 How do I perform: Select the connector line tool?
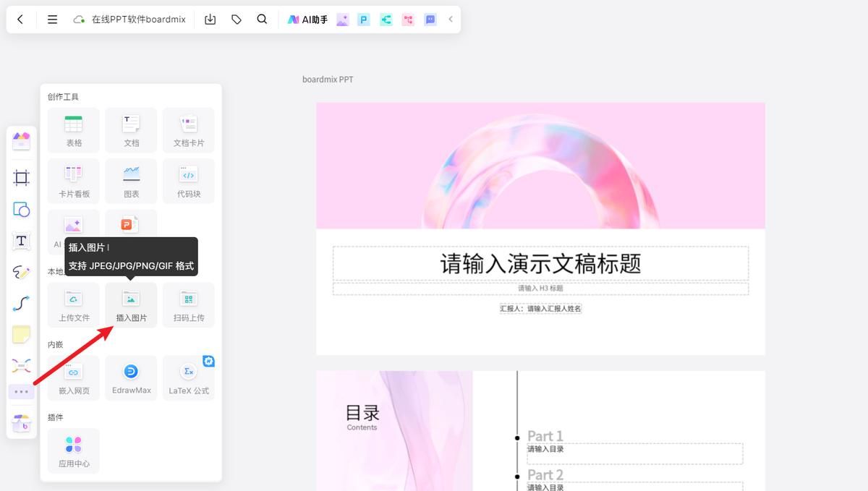(x=21, y=304)
